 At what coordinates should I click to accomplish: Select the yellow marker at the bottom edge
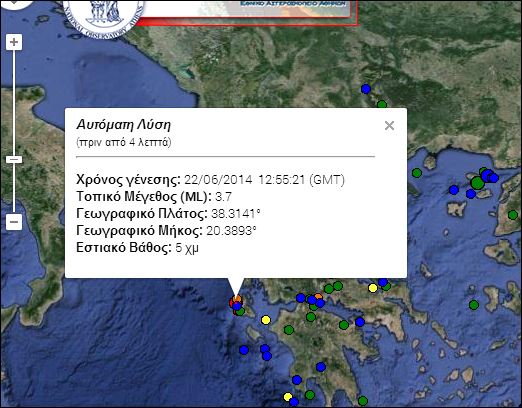(x=288, y=397)
